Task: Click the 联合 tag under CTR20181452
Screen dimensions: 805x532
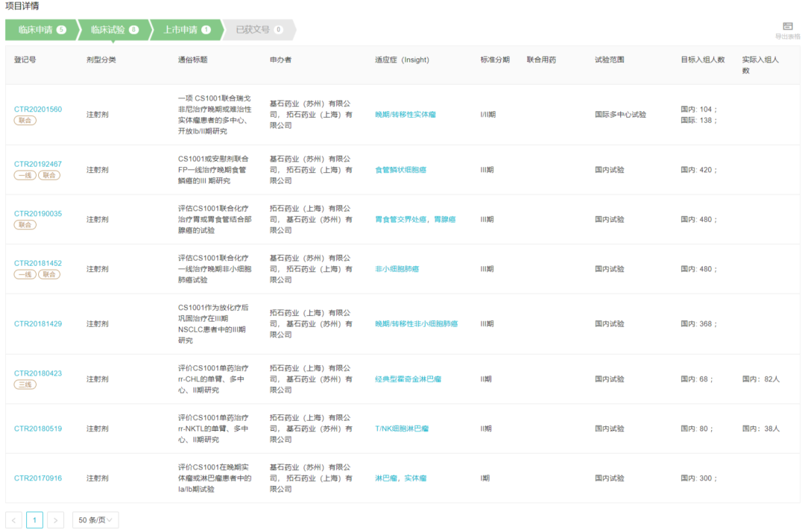Action: click(49, 274)
